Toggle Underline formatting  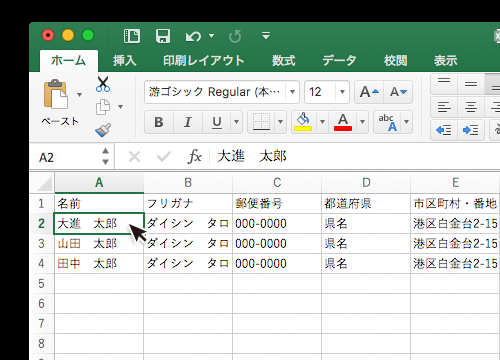[217, 122]
